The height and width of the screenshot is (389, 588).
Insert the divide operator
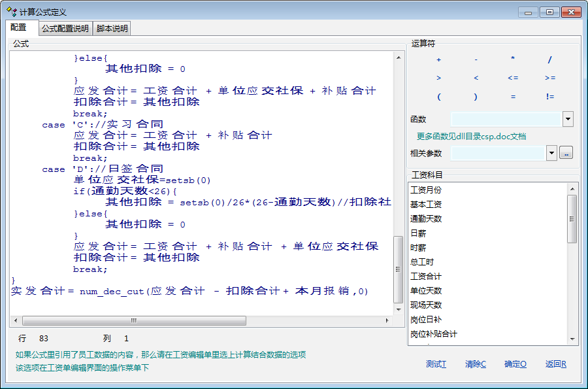550,59
